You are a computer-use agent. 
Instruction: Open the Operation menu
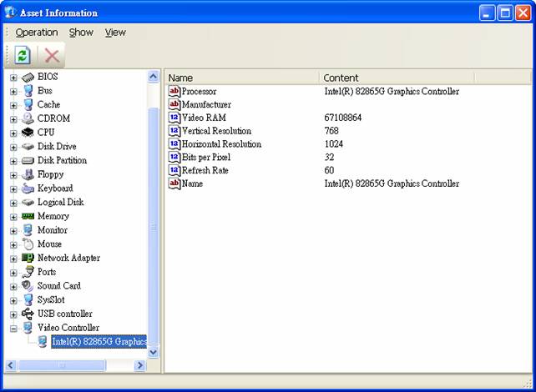37,33
